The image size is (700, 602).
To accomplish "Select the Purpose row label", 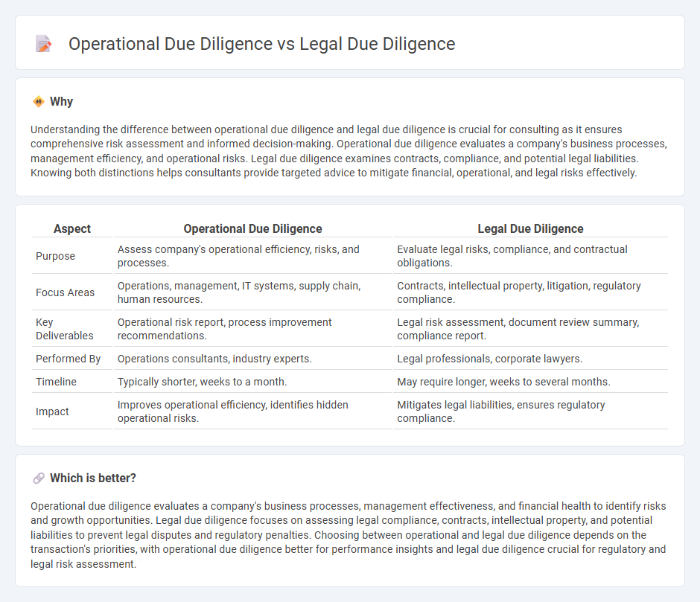I will (x=55, y=256).
